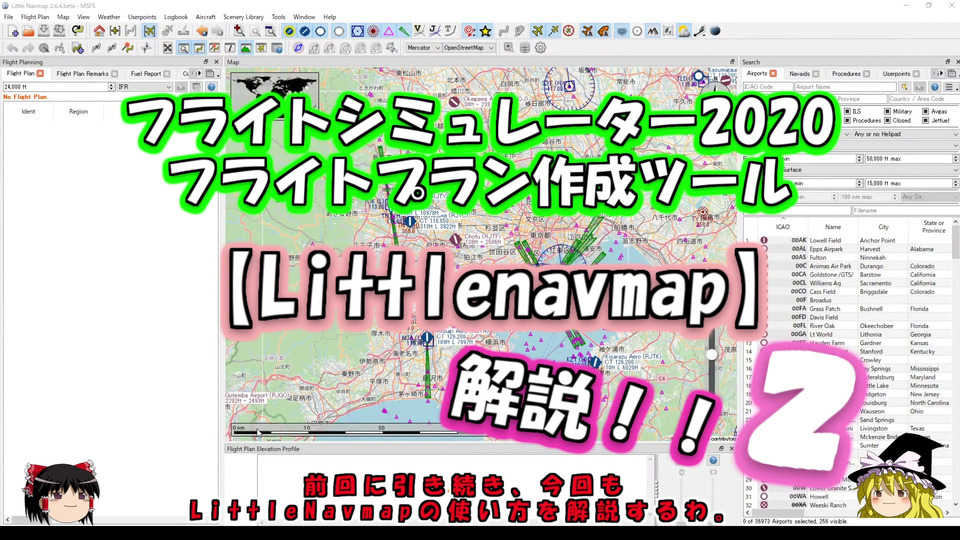Toggle Victor airways V icon

[419, 31]
